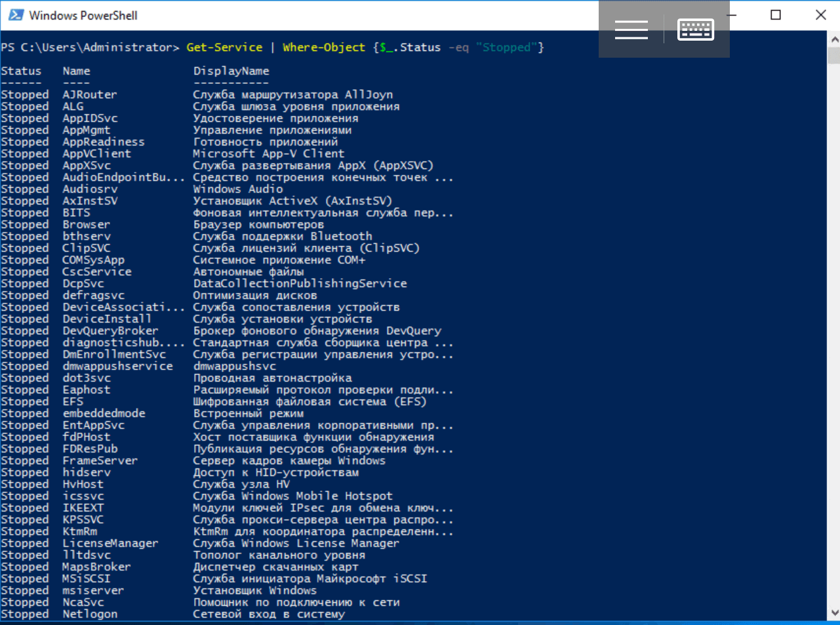This screenshot has height=625, width=840.
Task: Open the on-screen keyboard from the overlay toolbar
Action: pos(695,29)
